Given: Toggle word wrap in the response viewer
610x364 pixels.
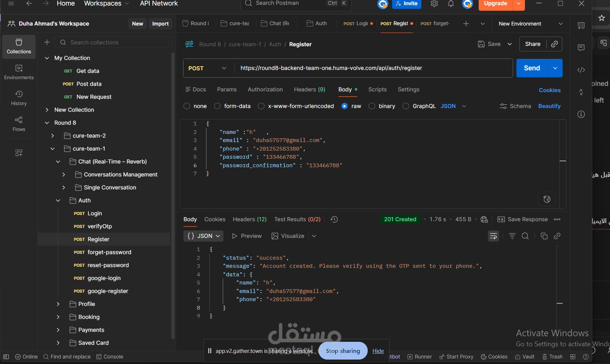Looking at the screenshot, I should [493, 236].
